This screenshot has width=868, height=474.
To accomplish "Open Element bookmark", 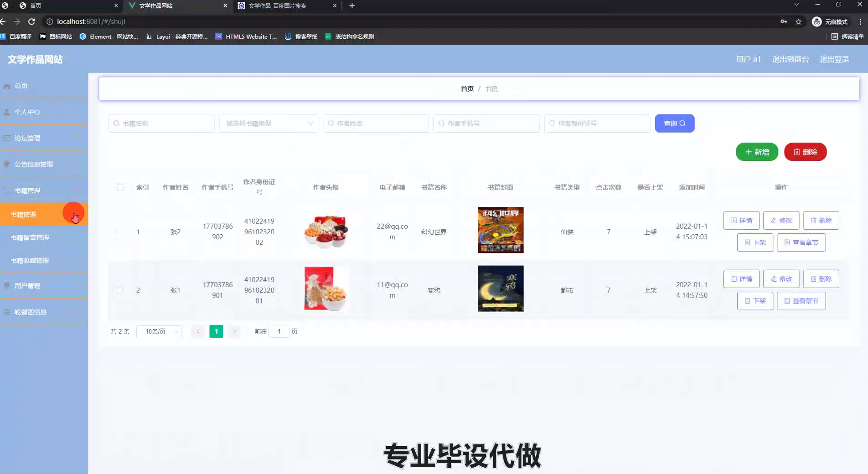I will pos(108,36).
